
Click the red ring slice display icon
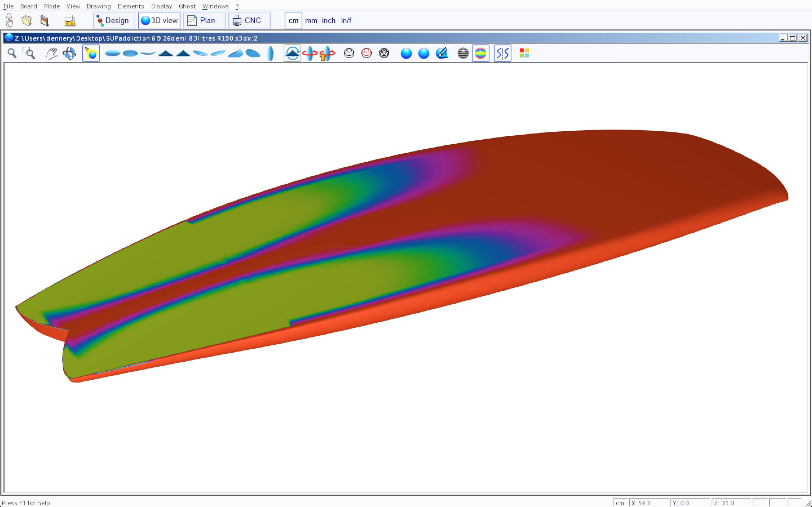click(367, 53)
